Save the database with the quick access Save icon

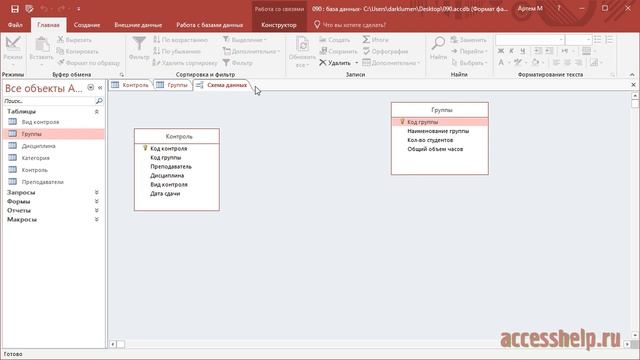coord(15,9)
